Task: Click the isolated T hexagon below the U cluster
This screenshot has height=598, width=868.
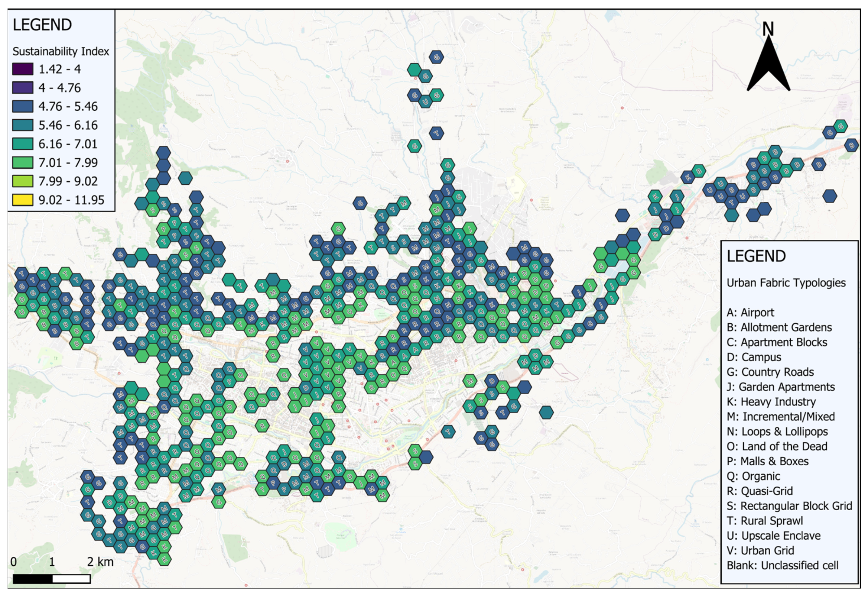Action: (x=437, y=133)
